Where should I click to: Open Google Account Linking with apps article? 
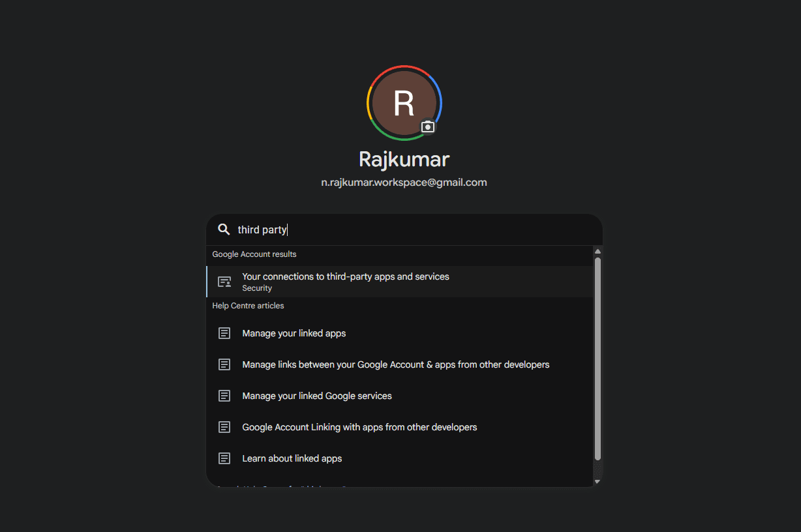[x=400, y=427]
